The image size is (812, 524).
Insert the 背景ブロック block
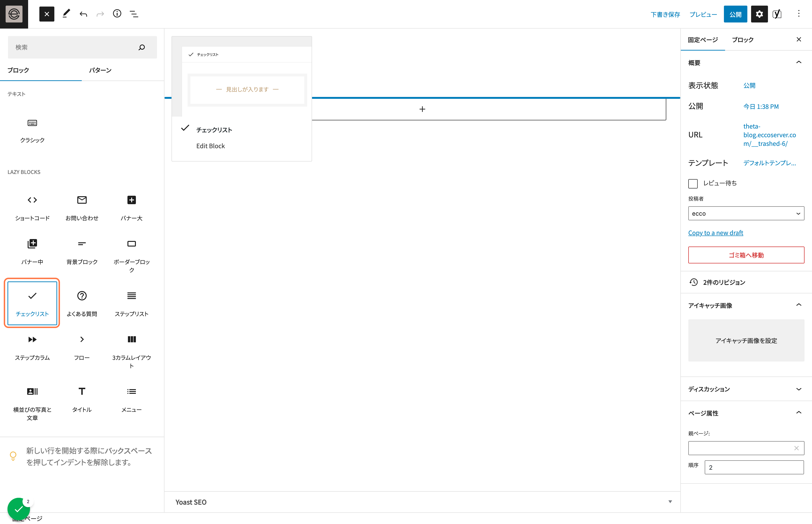tap(82, 252)
